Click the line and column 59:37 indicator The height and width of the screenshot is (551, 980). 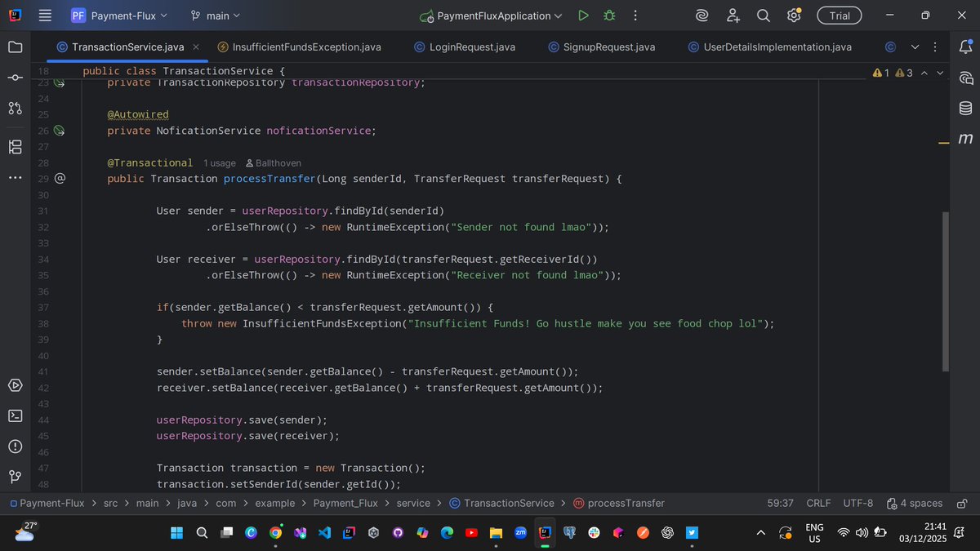pos(781,504)
